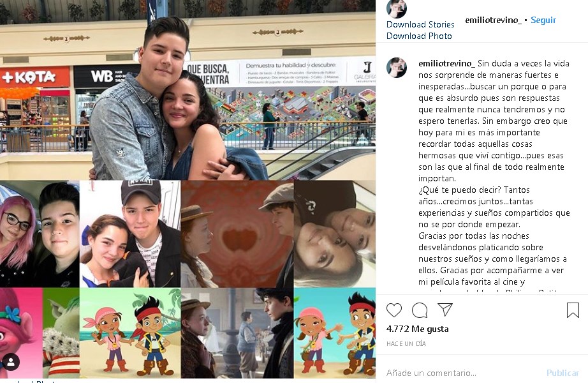Click Download Stories link

tap(420, 24)
